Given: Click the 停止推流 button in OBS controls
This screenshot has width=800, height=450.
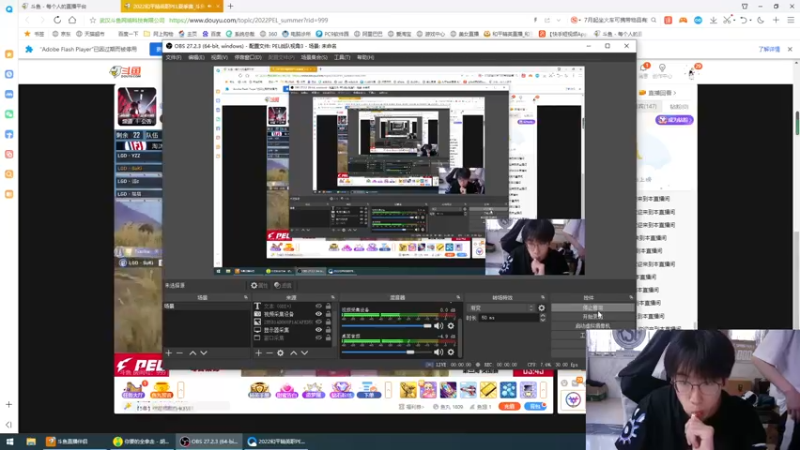Looking at the screenshot, I should pos(592,308).
